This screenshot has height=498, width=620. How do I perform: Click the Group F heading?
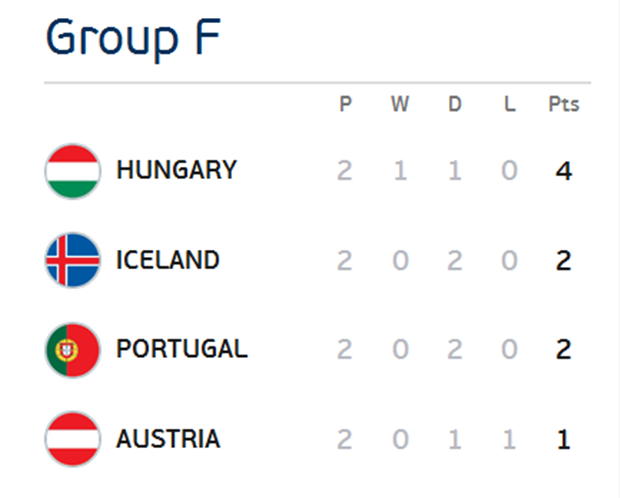coord(133,38)
